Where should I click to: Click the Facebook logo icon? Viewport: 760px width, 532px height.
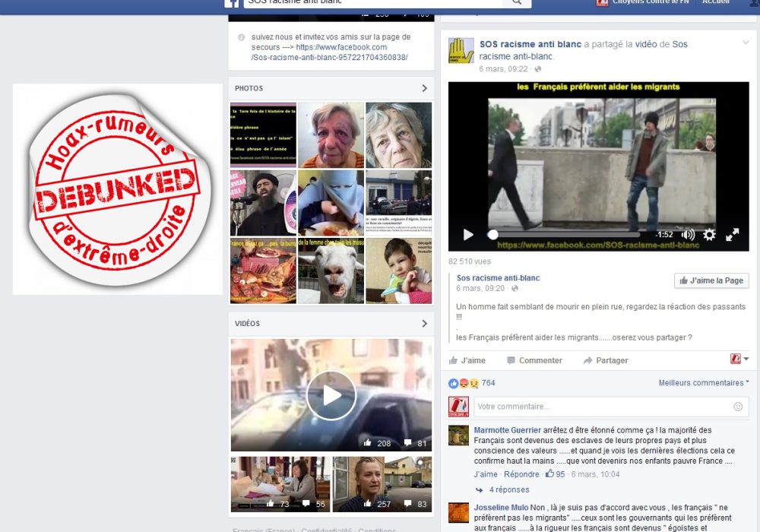point(231,3)
